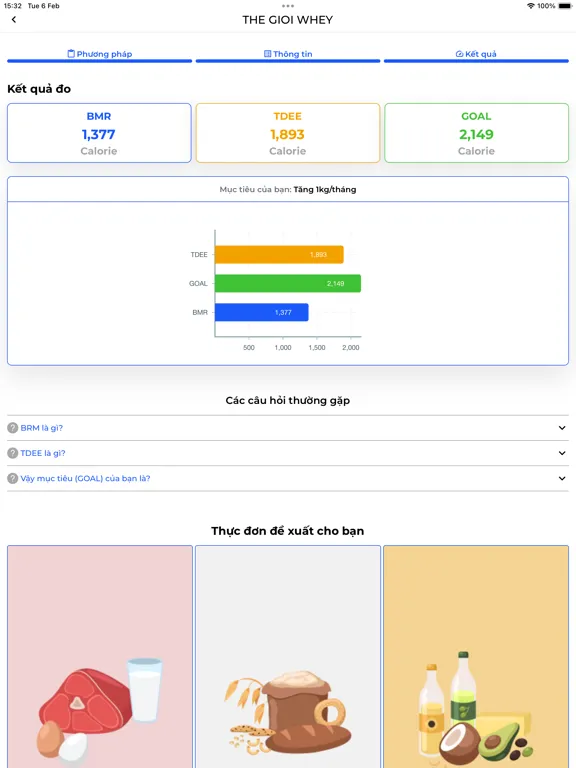The width and height of the screenshot is (576, 768).
Task: Click chevron beside 'BRM là gì?'
Action: (562, 428)
